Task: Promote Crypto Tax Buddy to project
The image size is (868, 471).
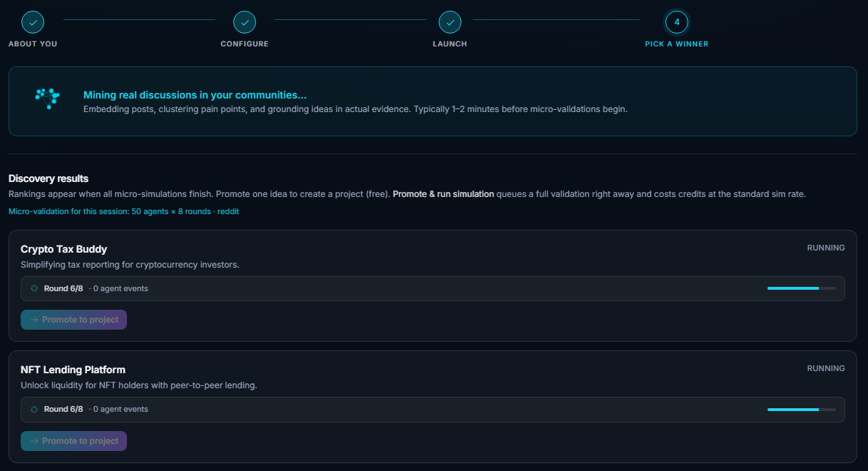Action: (74, 320)
